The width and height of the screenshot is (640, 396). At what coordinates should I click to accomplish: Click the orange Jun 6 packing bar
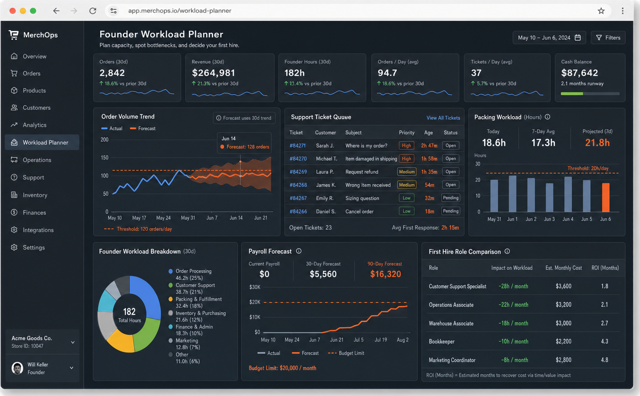606,197
